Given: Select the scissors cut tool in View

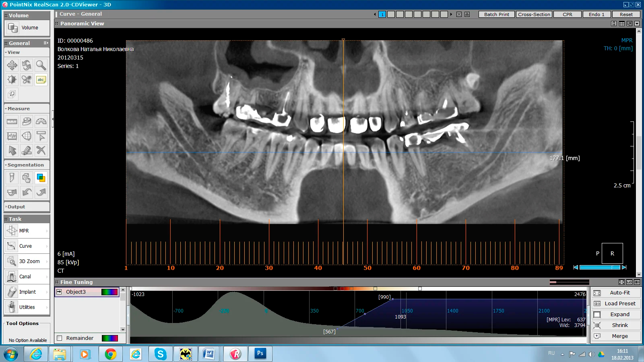Looking at the screenshot, I should [x=27, y=80].
